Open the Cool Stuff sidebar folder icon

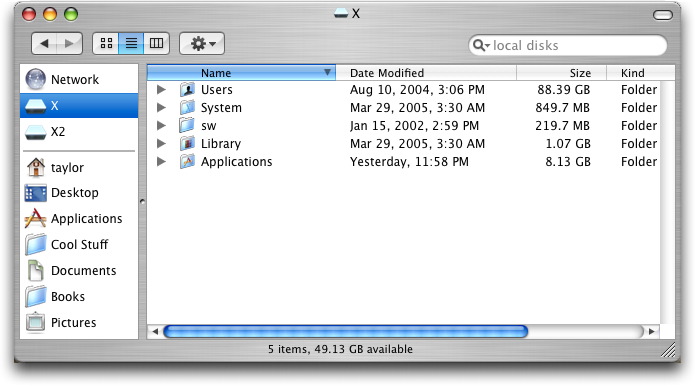pos(35,244)
